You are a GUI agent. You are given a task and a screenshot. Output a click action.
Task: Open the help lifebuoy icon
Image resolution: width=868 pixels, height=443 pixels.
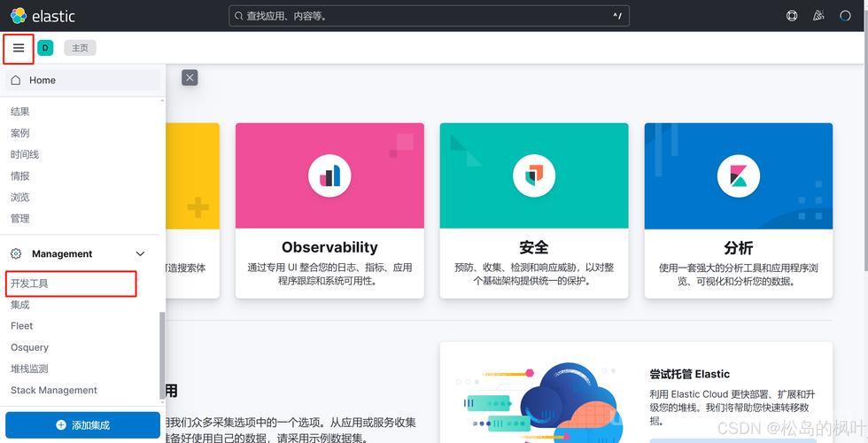(x=792, y=16)
